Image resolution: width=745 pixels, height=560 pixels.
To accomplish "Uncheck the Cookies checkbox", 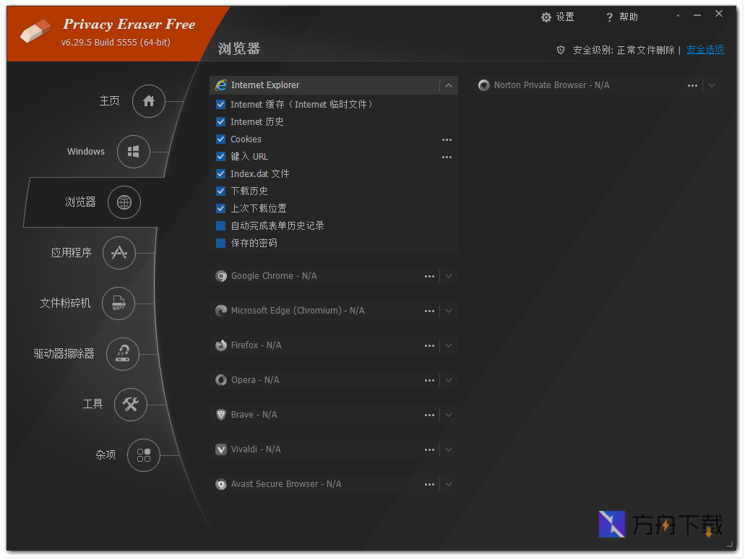I will (x=220, y=139).
